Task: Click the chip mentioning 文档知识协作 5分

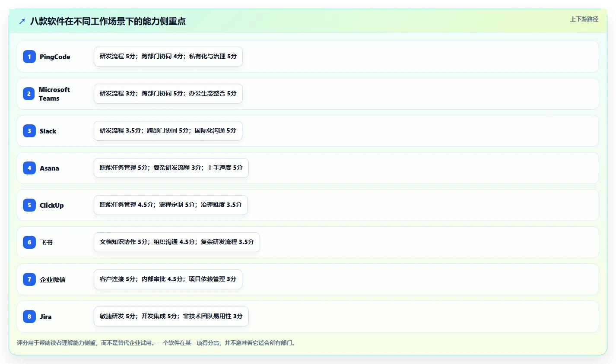Action: point(177,242)
